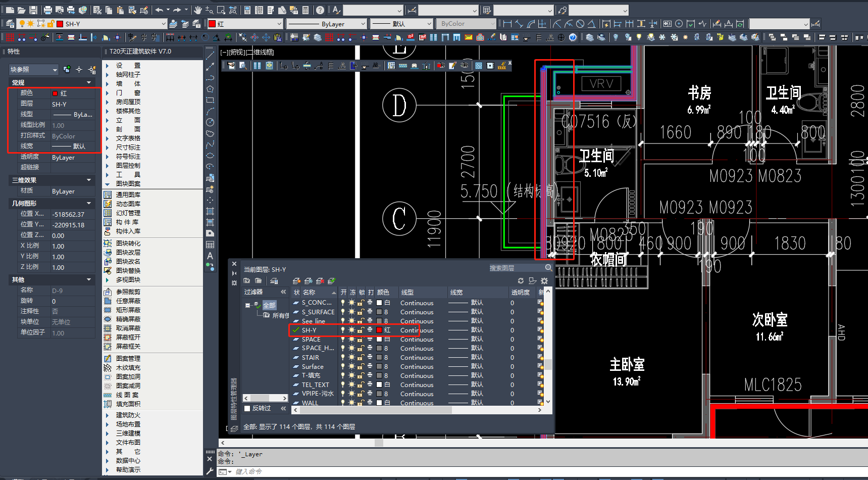Click the [俯视] viewport view label

[237, 52]
